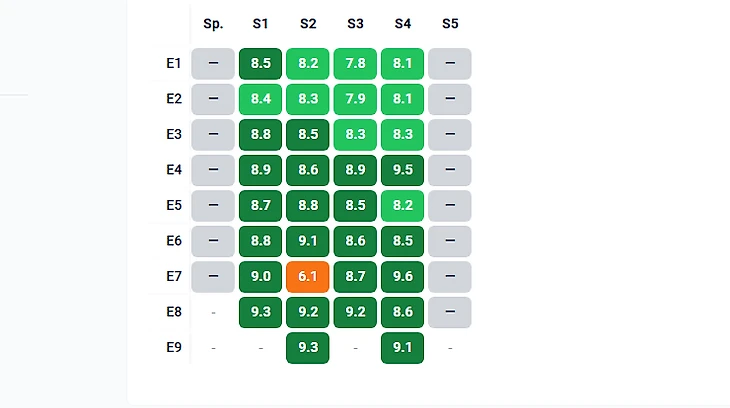The image size is (730, 408).
Task: Click the S3 E2 rating 7.9 cell
Action: coord(355,99)
